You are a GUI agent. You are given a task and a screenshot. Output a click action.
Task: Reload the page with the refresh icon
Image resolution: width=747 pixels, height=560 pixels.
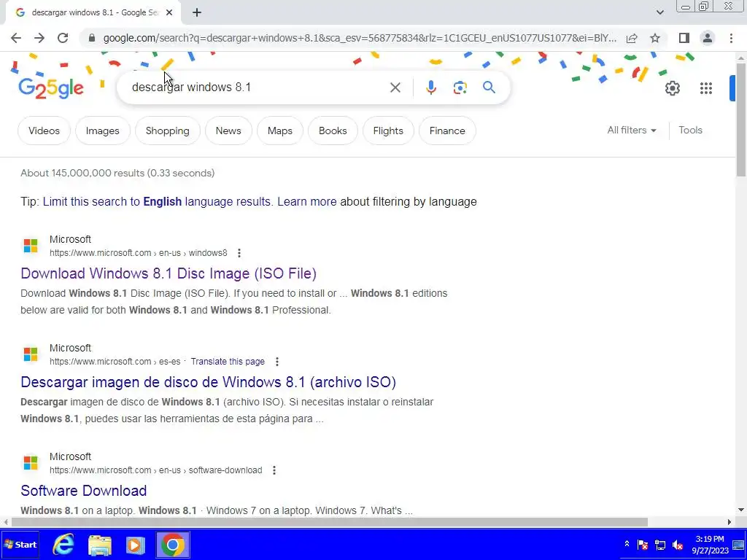[x=63, y=38]
